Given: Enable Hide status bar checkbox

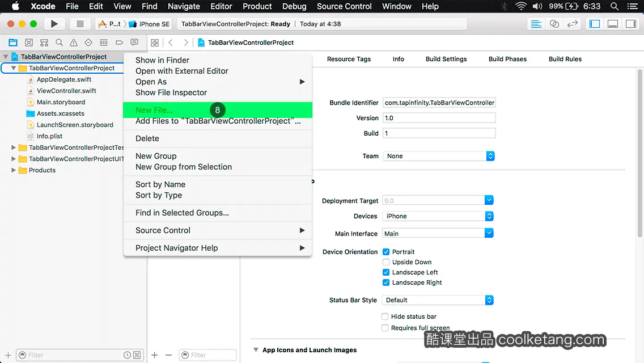Looking at the screenshot, I should pyautogui.click(x=385, y=316).
